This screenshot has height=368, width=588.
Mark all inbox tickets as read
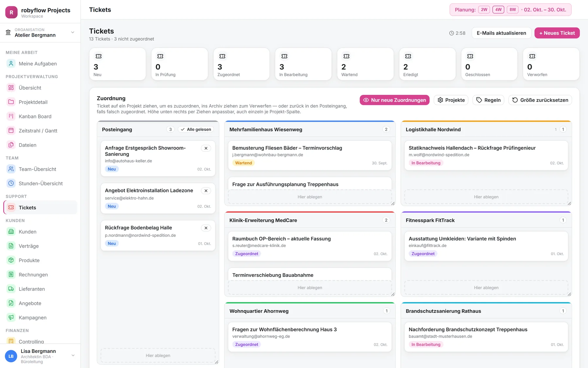pos(196,130)
